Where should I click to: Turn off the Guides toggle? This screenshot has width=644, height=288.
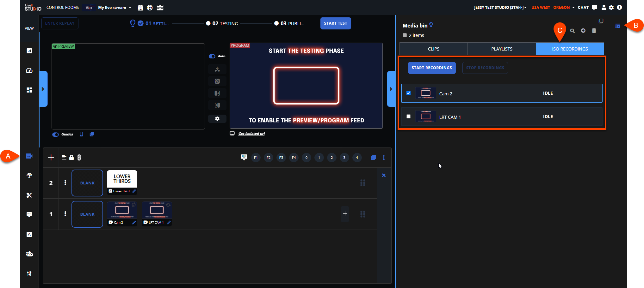pos(56,135)
